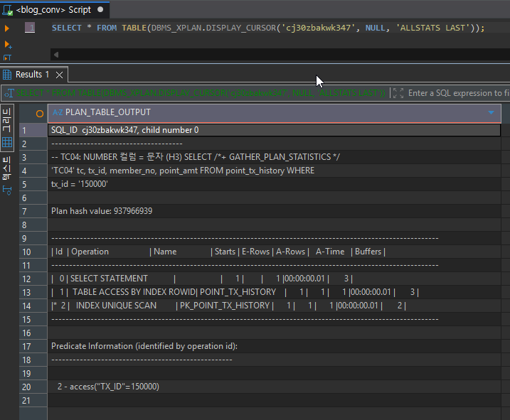Open the Results 1 tab
This screenshot has height=420, width=510.
pyautogui.click(x=32, y=75)
